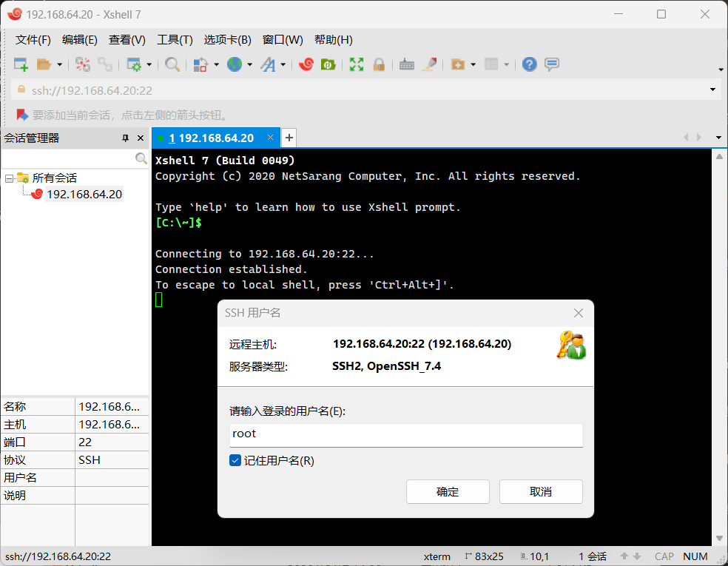Open the session properties dropdown arrow
This screenshot has width=728, height=566.
(149, 64)
